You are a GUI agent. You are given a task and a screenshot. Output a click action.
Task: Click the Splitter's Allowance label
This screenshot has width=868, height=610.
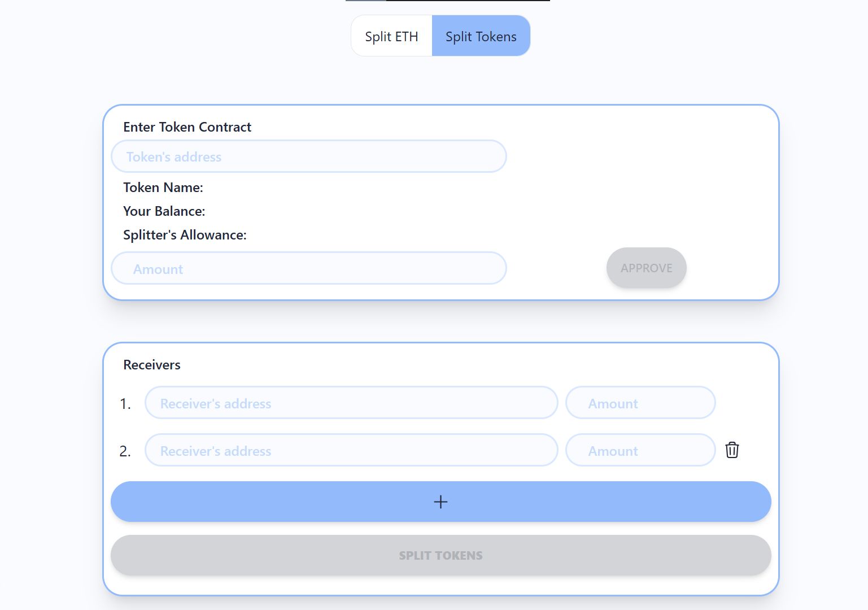click(185, 235)
